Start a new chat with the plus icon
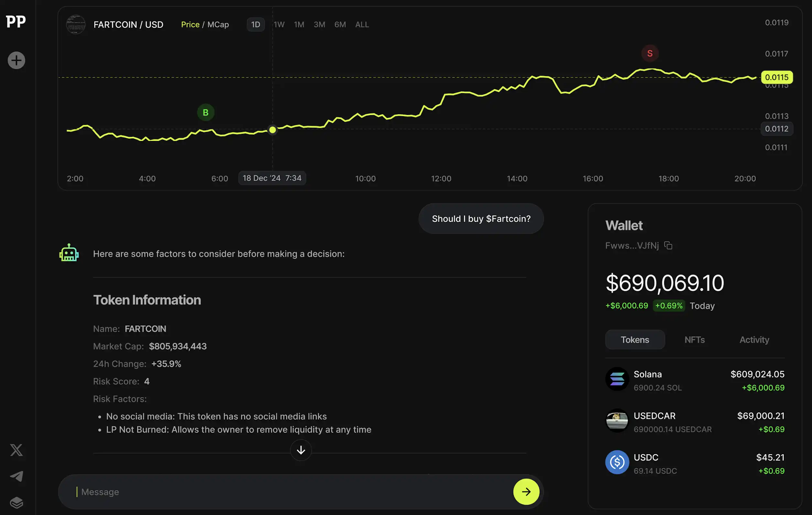The image size is (812, 515). pyautogui.click(x=16, y=60)
